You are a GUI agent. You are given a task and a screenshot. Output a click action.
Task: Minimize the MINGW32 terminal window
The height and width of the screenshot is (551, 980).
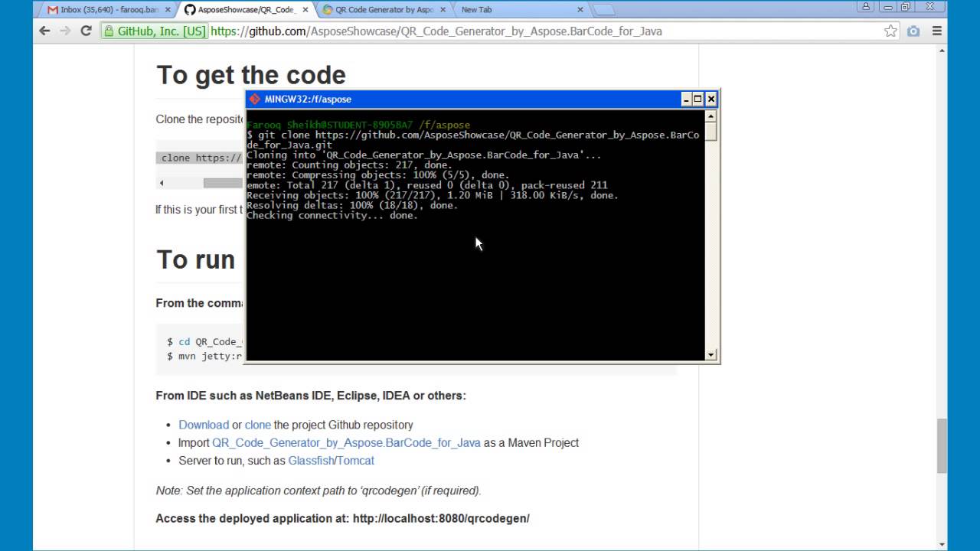[687, 99]
